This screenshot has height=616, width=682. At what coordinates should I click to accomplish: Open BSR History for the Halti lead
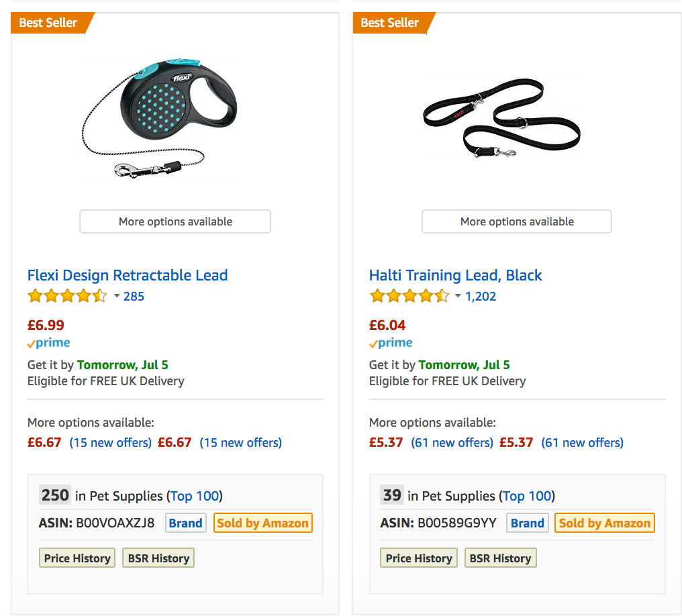pyautogui.click(x=500, y=557)
